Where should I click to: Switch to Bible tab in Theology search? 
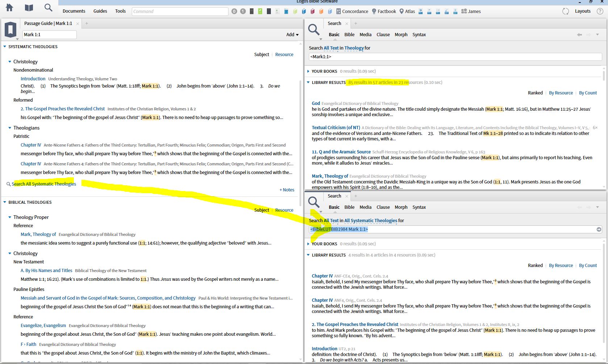click(x=349, y=35)
